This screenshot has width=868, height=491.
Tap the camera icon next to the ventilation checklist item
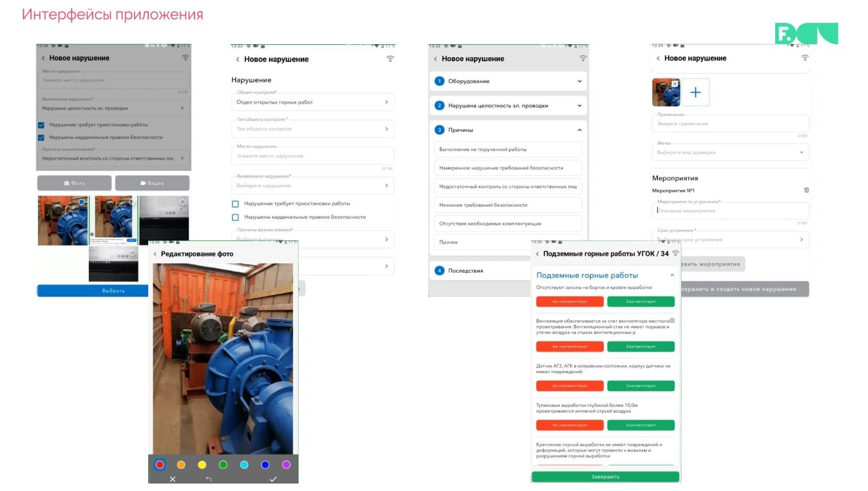672,320
